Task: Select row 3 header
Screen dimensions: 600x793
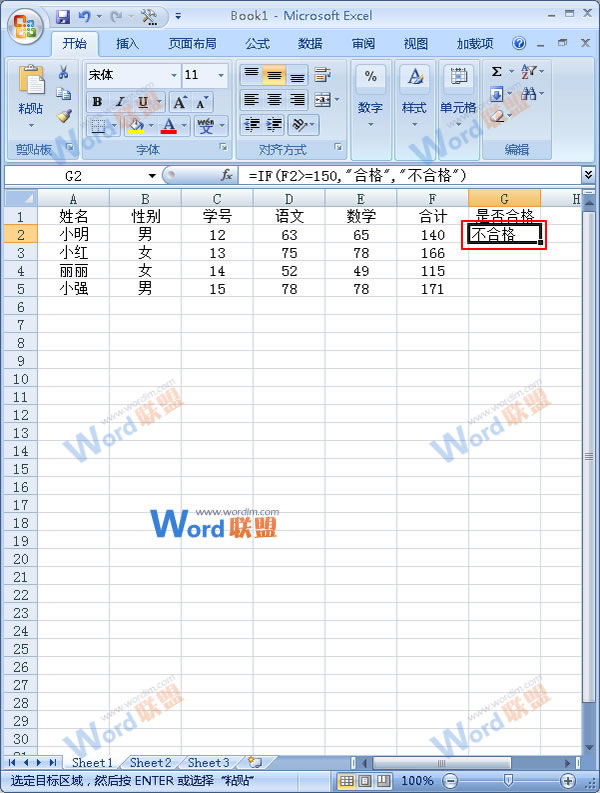Action: [20, 253]
